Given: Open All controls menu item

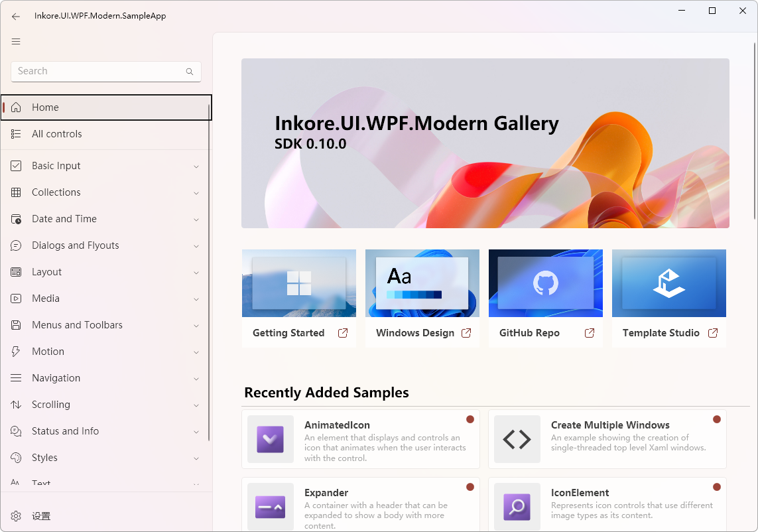Looking at the screenshot, I should point(106,134).
